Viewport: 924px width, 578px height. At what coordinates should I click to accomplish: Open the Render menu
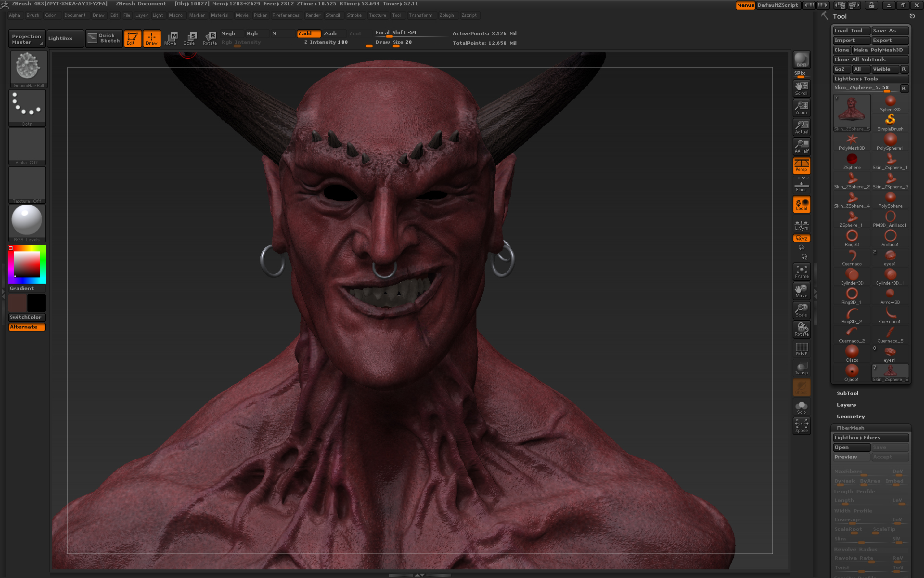313,15
